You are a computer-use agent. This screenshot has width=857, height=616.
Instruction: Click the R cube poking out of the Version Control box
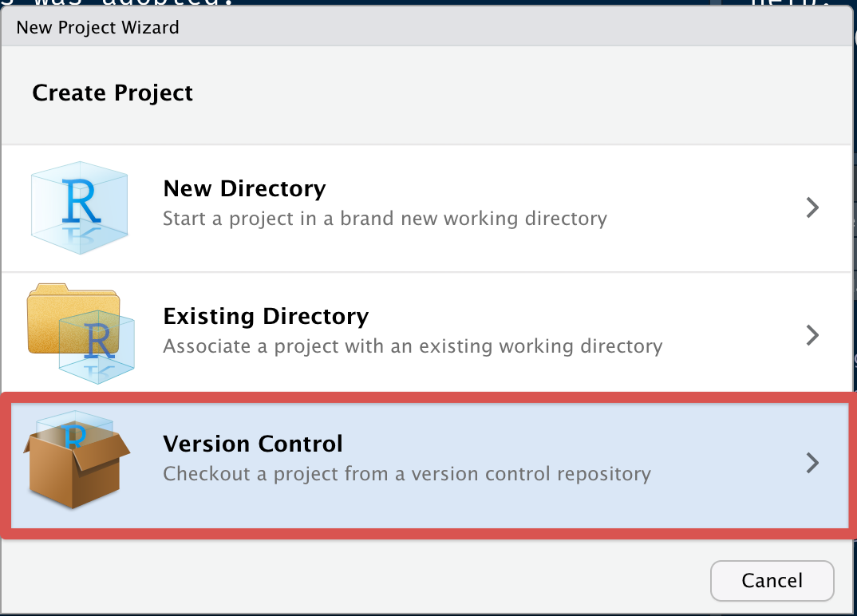coord(76,429)
